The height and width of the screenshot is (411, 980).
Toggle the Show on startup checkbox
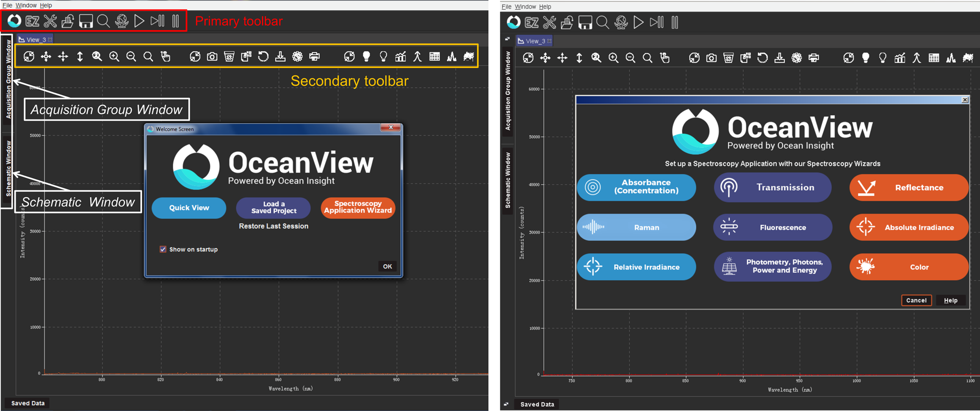tap(163, 249)
